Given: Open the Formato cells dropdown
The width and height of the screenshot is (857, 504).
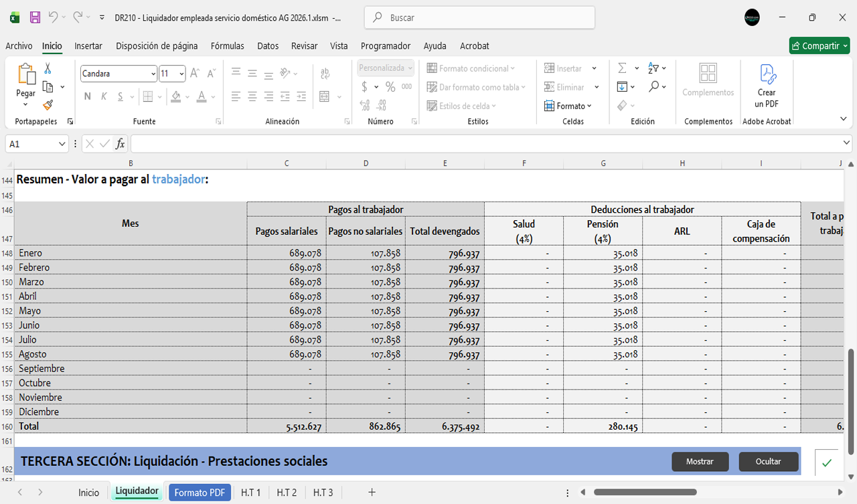Looking at the screenshot, I should (x=568, y=106).
